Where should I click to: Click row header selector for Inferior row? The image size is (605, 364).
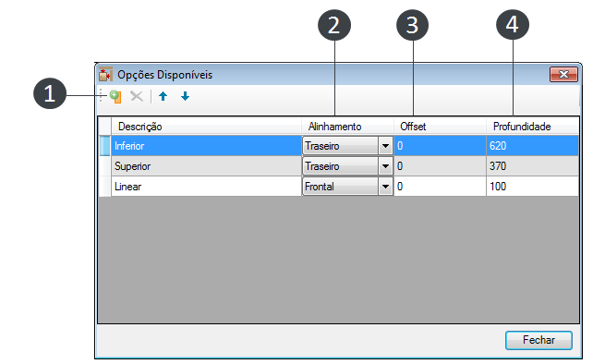pos(104,146)
